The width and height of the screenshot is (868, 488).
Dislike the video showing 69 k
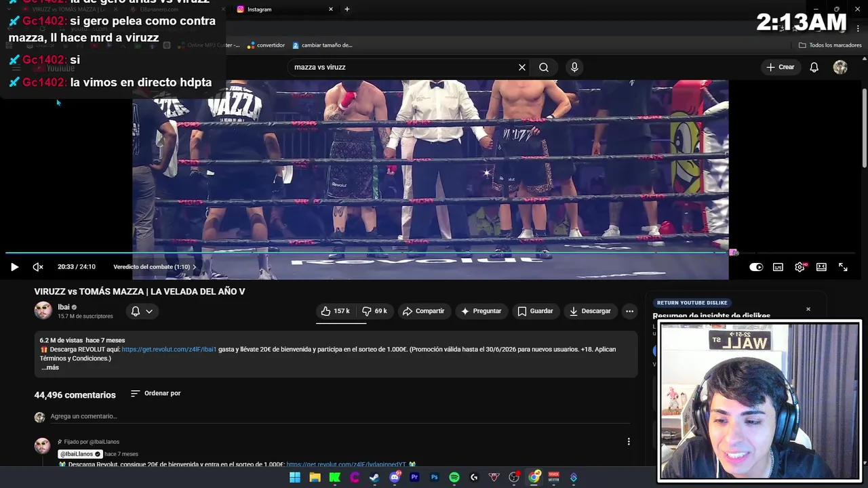374,311
